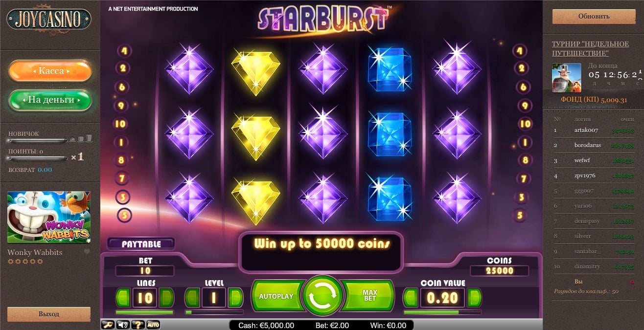Select payline number 4 on the left
Image resolution: width=644 pixels, height=330 pixels.
[123, 50]
